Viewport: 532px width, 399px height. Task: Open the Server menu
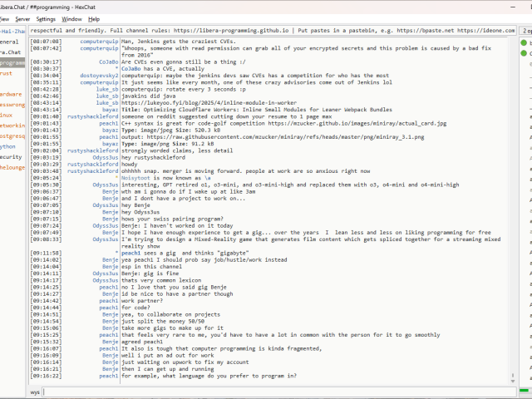(22, 18)
